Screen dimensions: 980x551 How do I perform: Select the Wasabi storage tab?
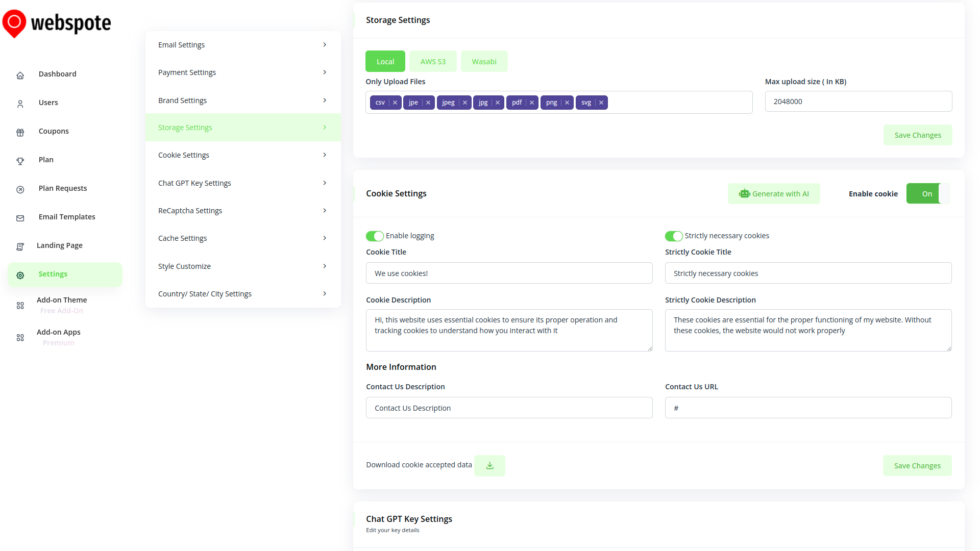(484, 62)
